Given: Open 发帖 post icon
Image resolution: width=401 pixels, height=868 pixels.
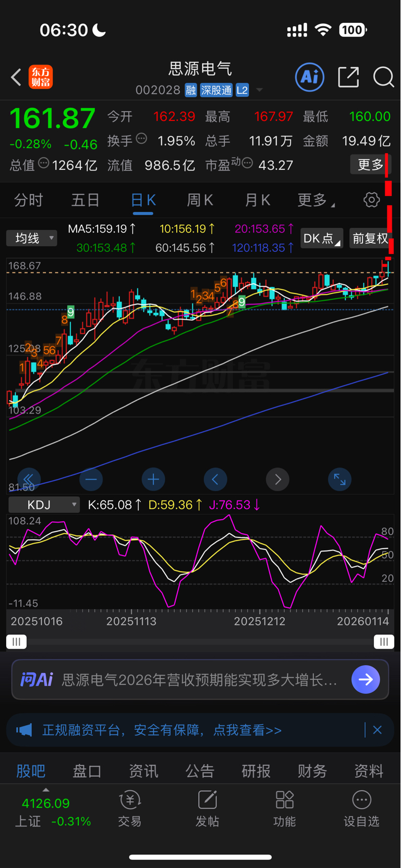Looking at the screenshot, I should coord(207,809).
